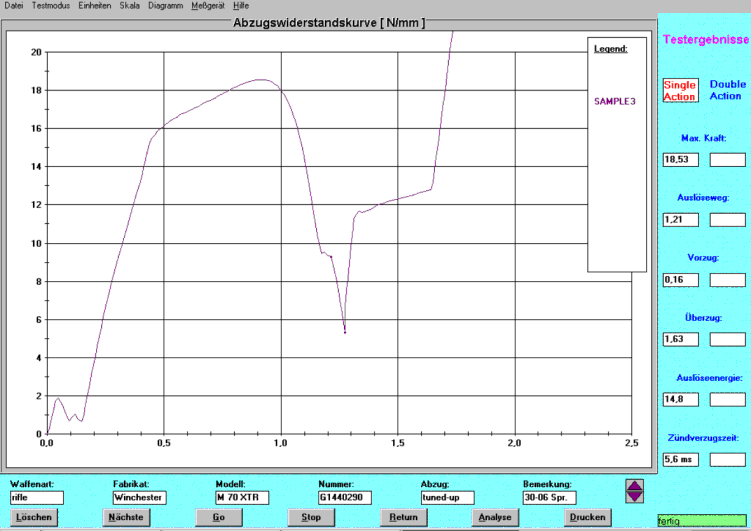Click the Auslöseweg value 1,21
751x531 pixels.
click(x=681, y=220)
